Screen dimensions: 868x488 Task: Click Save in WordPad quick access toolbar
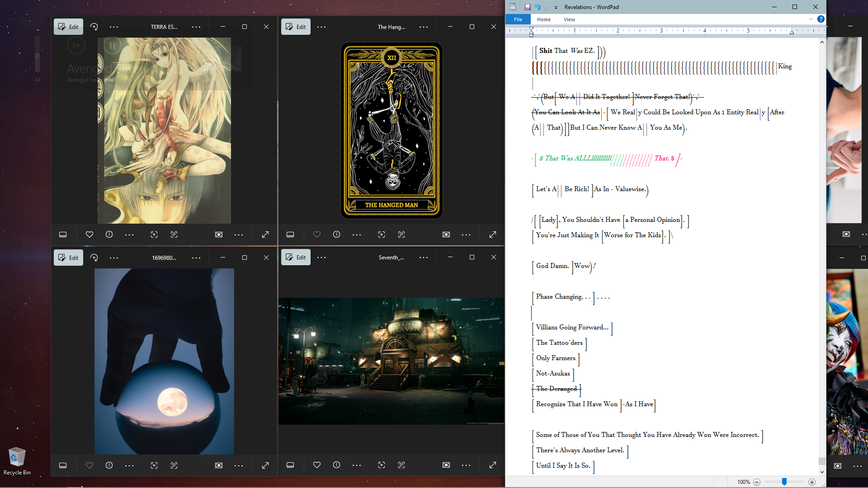[x=527, y=7]
